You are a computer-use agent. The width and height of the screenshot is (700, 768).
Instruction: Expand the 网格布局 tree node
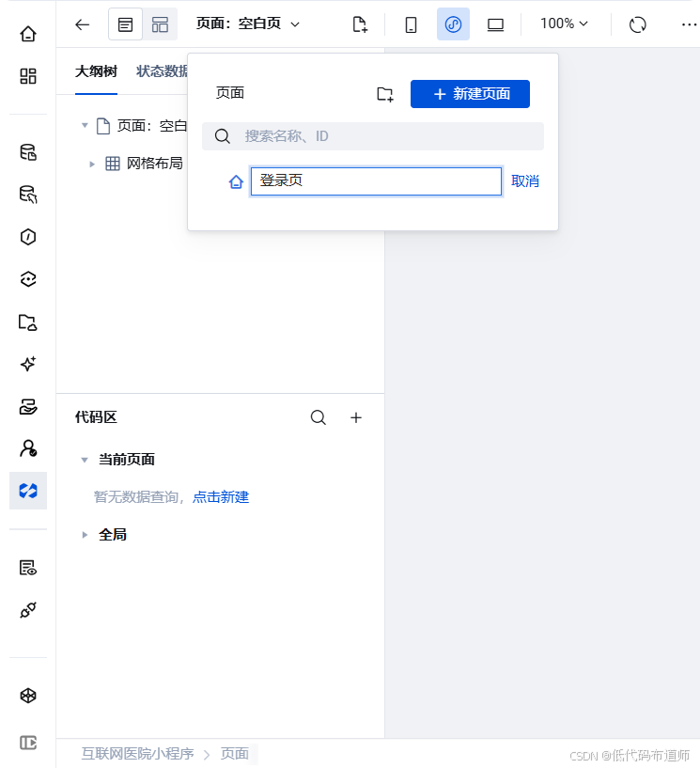[x=91, y=165]
